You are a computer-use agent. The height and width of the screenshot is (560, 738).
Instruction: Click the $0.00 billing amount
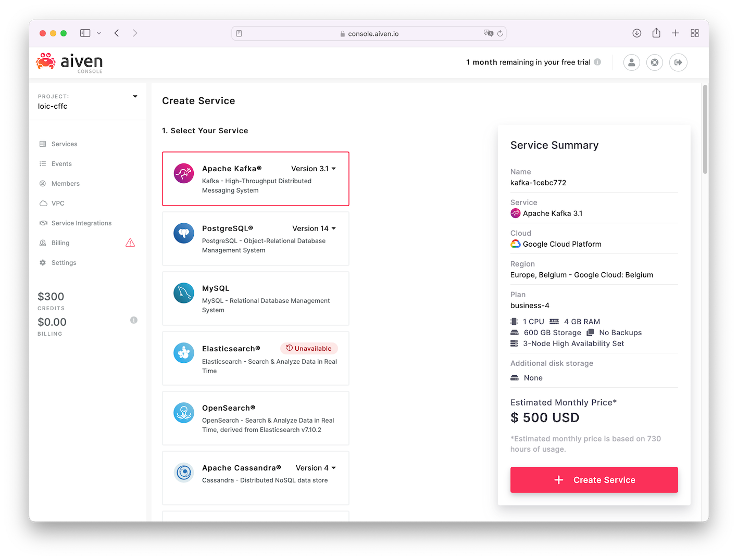click(52, 322)
